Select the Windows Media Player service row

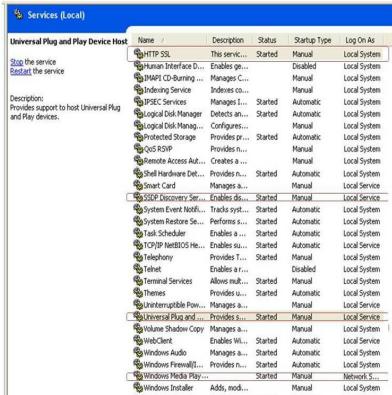click(x=257, y=376)
